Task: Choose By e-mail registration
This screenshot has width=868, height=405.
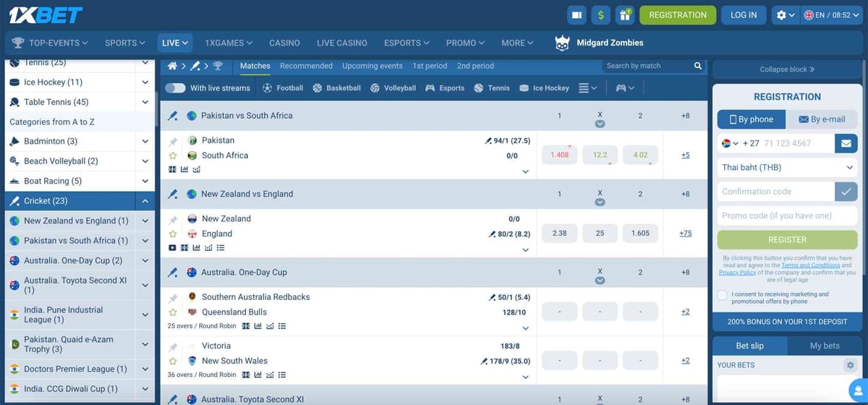Action: pos(822,119)
